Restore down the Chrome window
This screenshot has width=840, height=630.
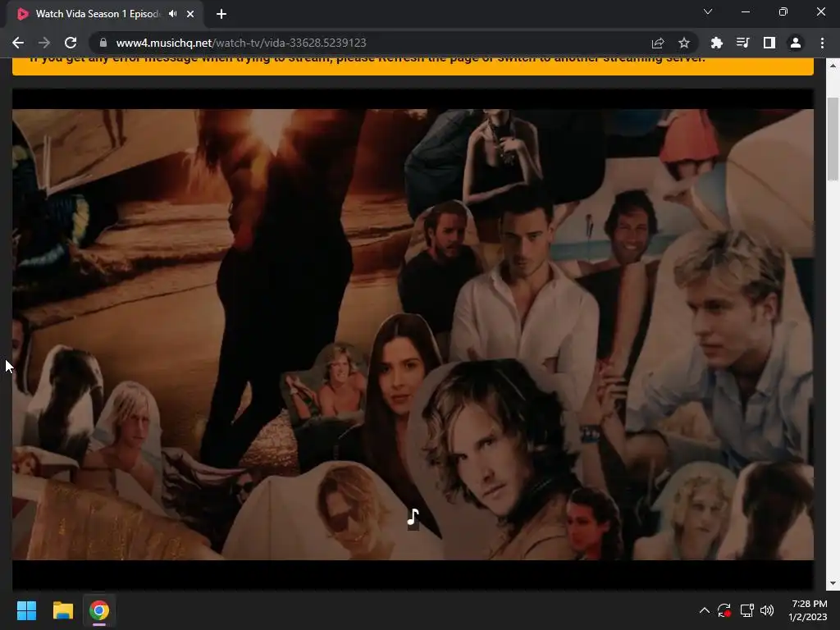(x=783, y=11)
